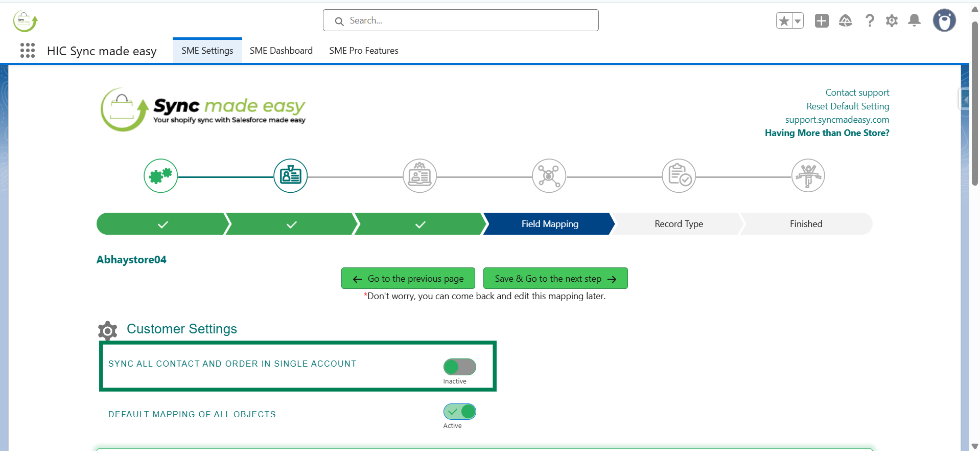
Task: Click the scrollbar down arrow
Action: pyautogui.click(x=975, y=446)
